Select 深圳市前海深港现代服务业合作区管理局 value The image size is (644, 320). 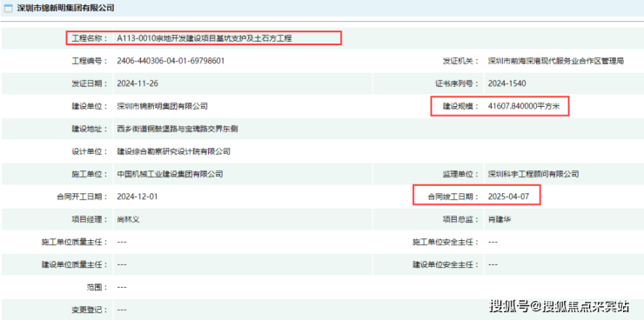click(x=556, y=61)
